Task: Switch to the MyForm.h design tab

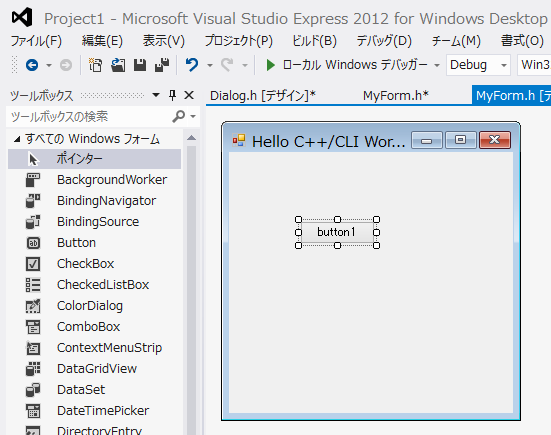Action: pyautogui.click(x=511, y=96)
